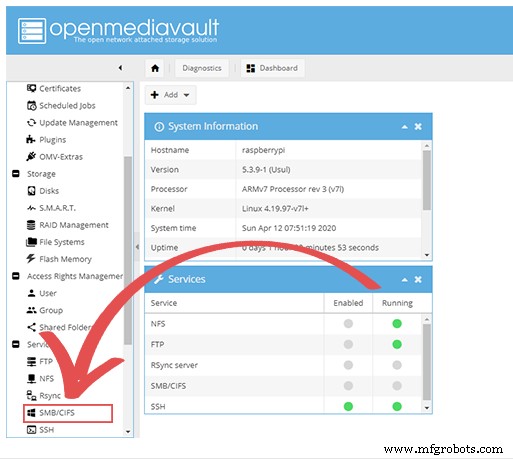Collapse the Services panel
Image resolution: width=513 pixels, height=459 pixels.
point(404,279)
